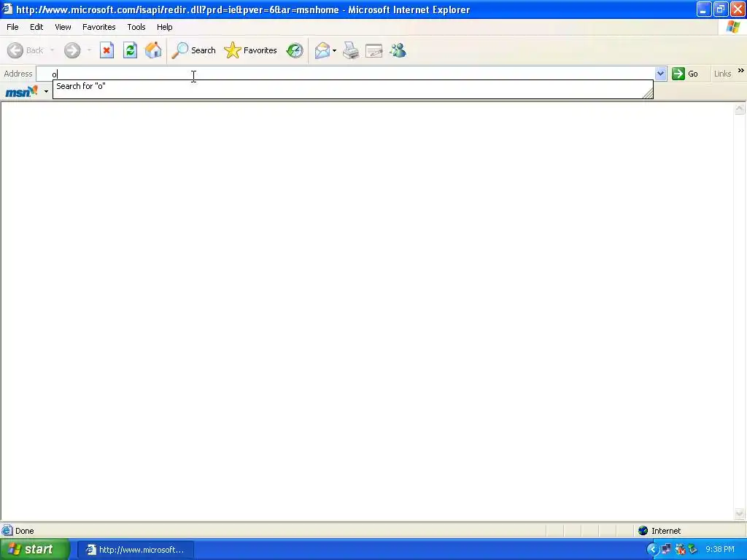Click the red security alert tray icon
This screenshot has height=560, width=747.
click(680, 549)
